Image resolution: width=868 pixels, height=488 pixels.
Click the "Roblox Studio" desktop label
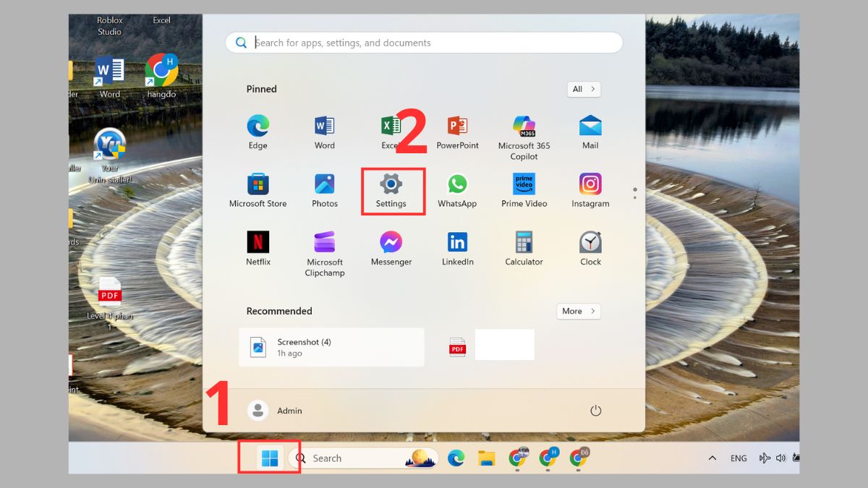point(110,26)
